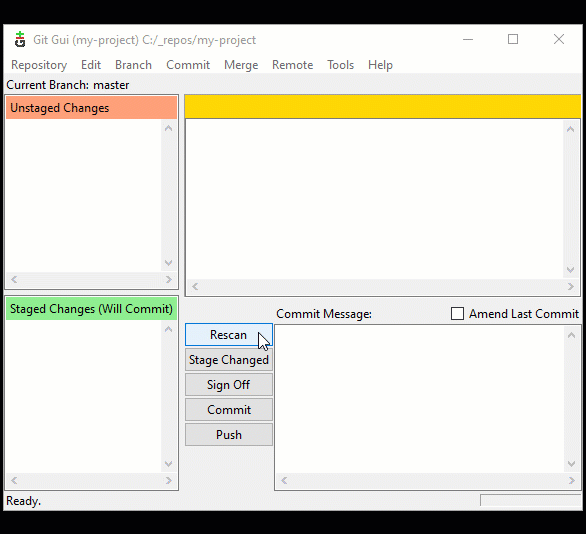Image resolution: width=586 pixels, height=534 pixels.
Task: Click the Commit button below Sign Off
Action: point(229,410)
